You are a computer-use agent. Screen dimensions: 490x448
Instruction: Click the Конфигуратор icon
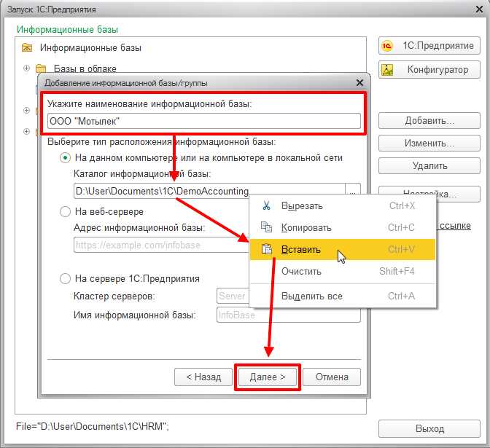click(387, 70)
